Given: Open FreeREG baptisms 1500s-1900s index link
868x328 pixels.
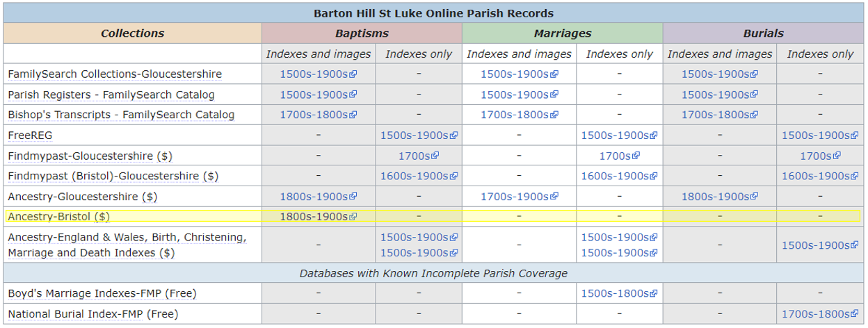Looking at the screenshot, I should coord(419,136).
